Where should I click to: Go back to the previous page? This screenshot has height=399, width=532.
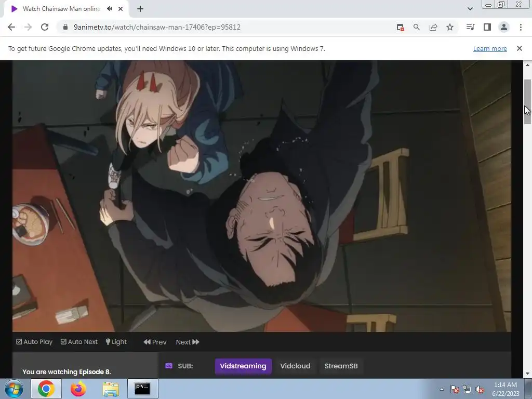click(11, 27)
